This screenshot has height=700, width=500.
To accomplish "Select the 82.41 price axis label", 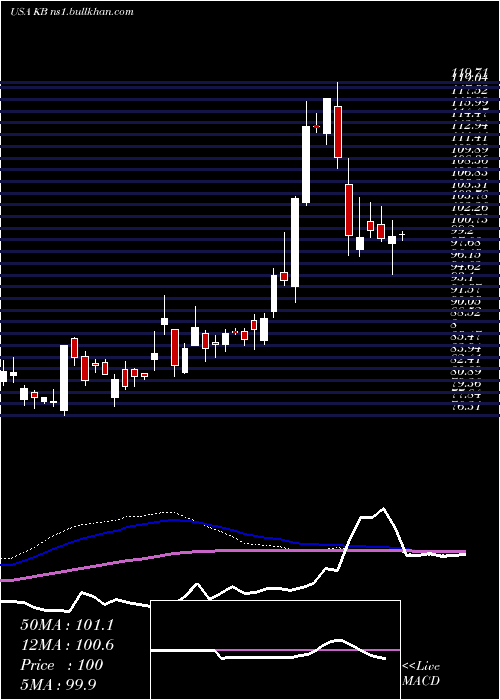I will coord(468,359).
